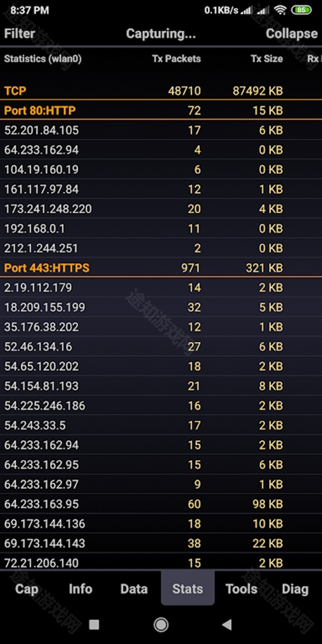Select the 52.201.84.105 row
This screenshot has width=322, height=644.
click(x=161, y=130)
